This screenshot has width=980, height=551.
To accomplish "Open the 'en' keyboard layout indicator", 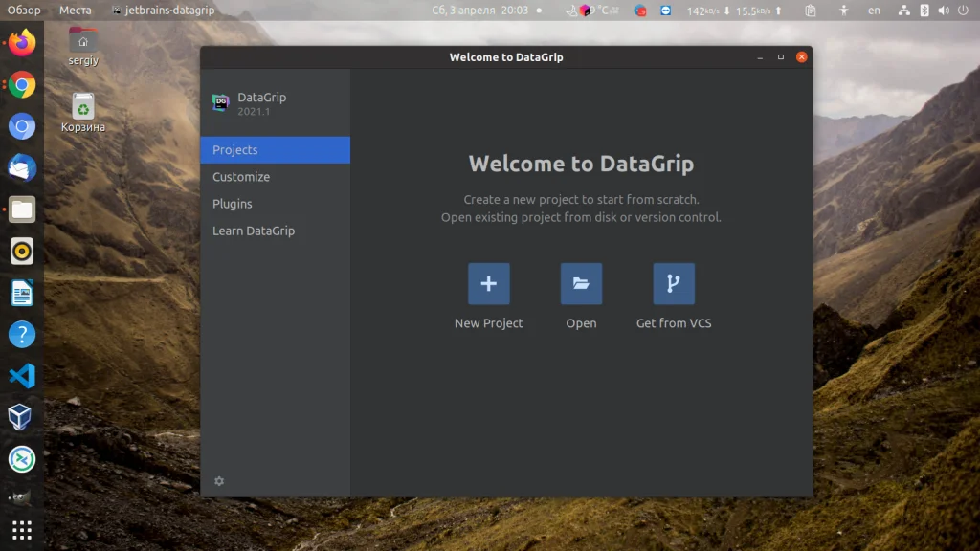I will point(874,11).
